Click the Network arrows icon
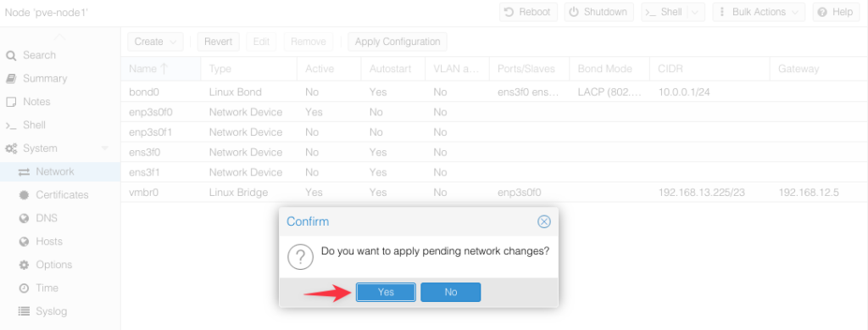 point(24,171)
